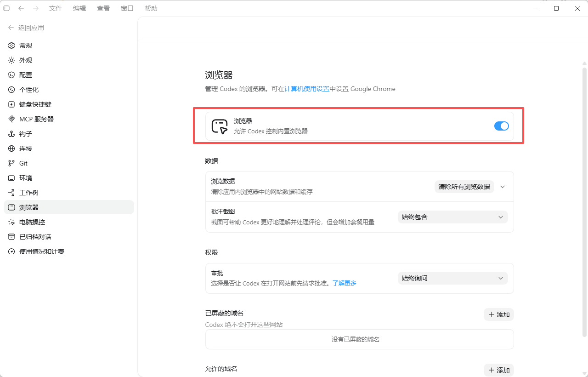Select 已归档对话 in the settings sidebar

coord(69,237)
